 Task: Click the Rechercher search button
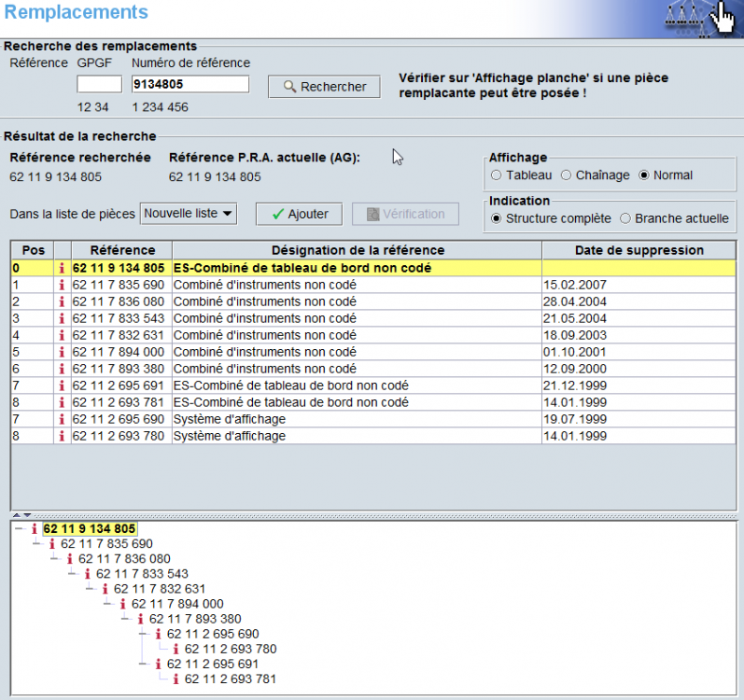tap(324, 87)
